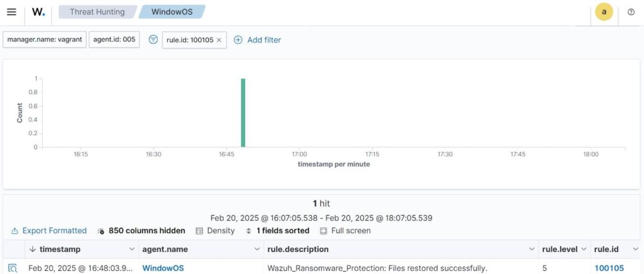Image resolution: width=644 pixels, height=274 pixels.
Task: Click the 16:45 axis label on chart
Action: click(x=226, y=154)
